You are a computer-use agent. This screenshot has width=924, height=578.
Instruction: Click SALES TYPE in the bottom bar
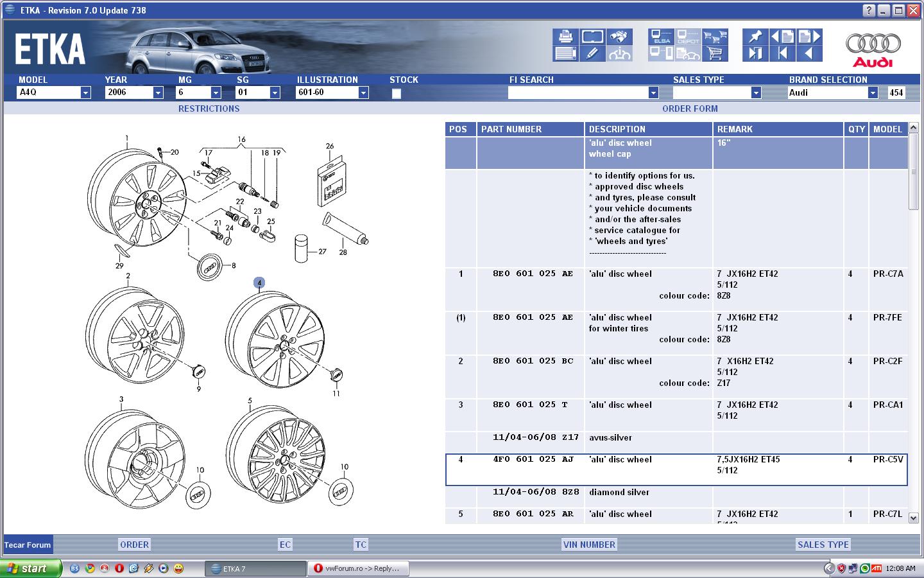click(823, 545)
